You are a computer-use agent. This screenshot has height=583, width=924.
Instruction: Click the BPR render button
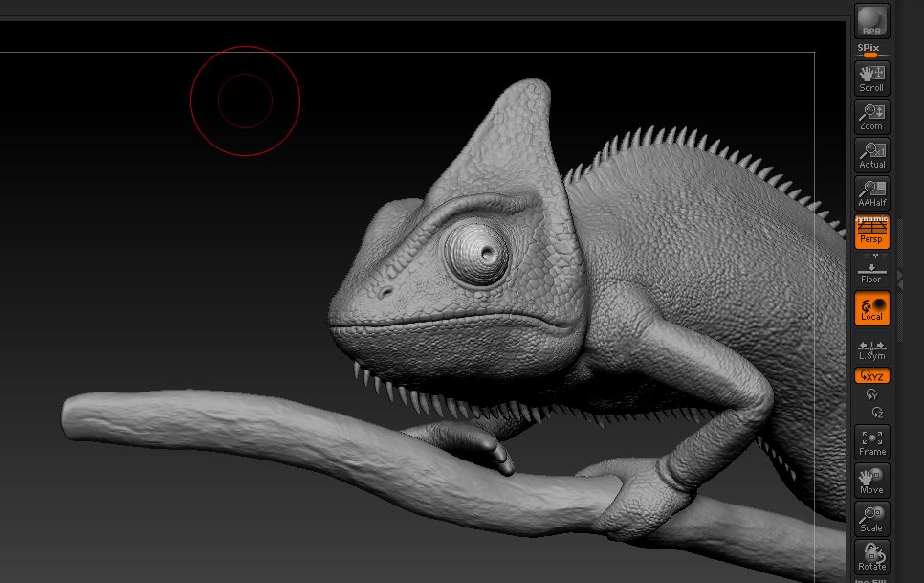872,22
